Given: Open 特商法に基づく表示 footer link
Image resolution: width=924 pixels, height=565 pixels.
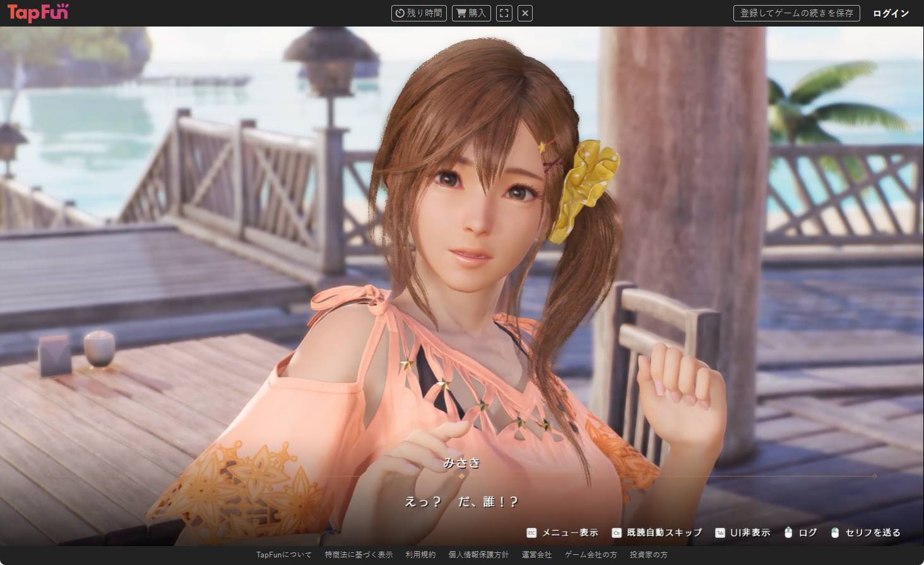Looking at the screenshot, I should tap(358, 555).
